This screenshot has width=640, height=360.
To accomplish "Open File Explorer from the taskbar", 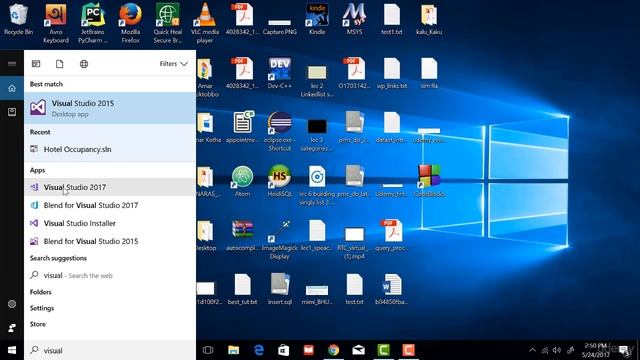I will point(233,350).
